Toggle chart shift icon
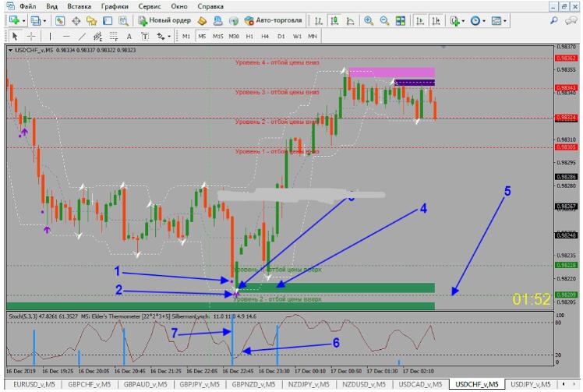Image resolution: width=583 pixels, height=392 pixels. [436, 21]
